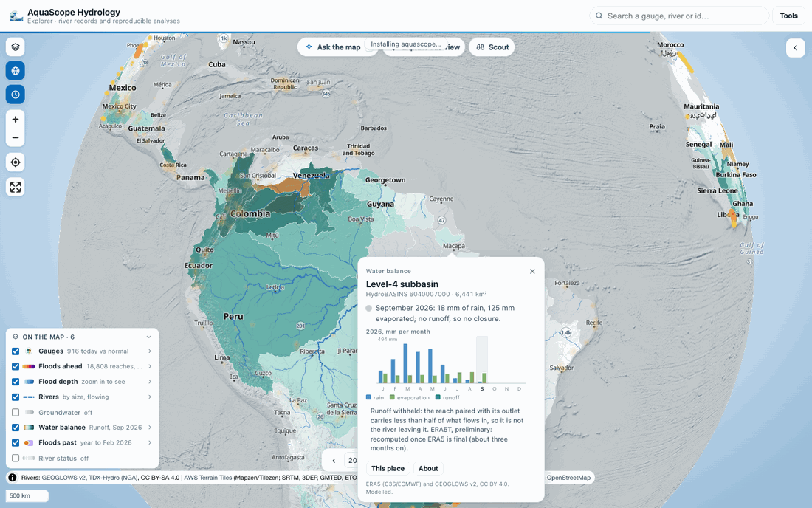Enable the Groundwater layer checkbox
The width and height of the screenshot is (812, 508).
[16, 413]
